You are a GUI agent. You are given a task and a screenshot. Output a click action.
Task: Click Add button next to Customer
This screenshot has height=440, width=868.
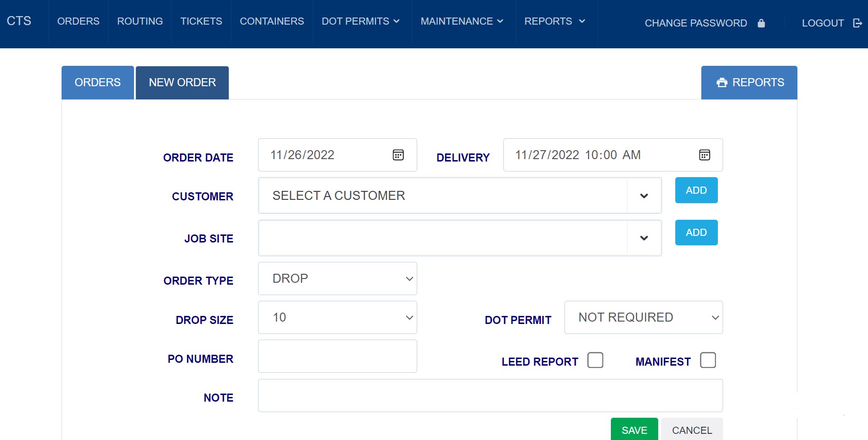point(696,190)
